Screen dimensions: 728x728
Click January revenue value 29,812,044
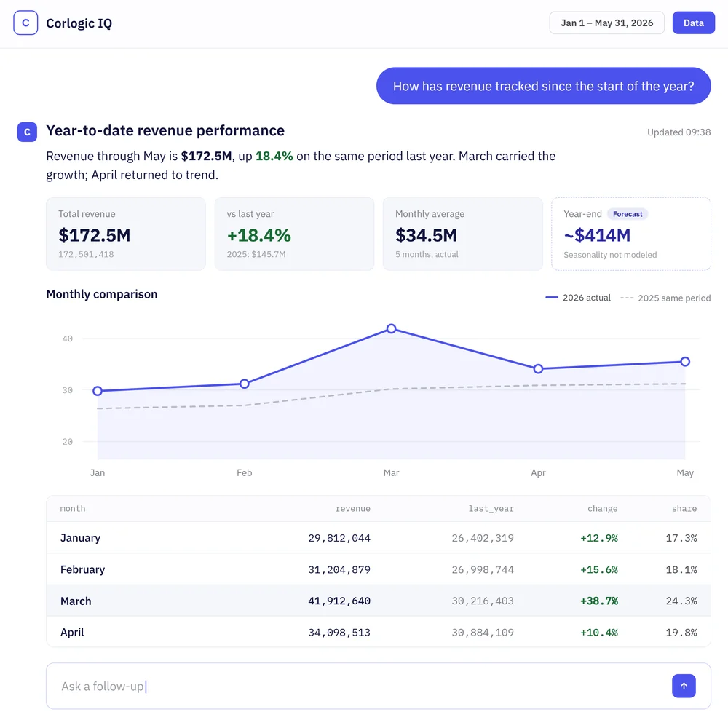(x=339, y=538)
